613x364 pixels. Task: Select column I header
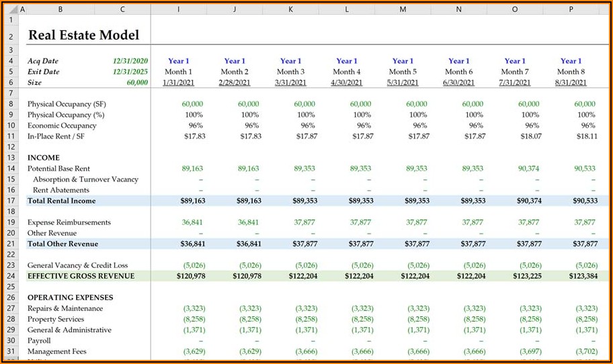pos(178,9)
